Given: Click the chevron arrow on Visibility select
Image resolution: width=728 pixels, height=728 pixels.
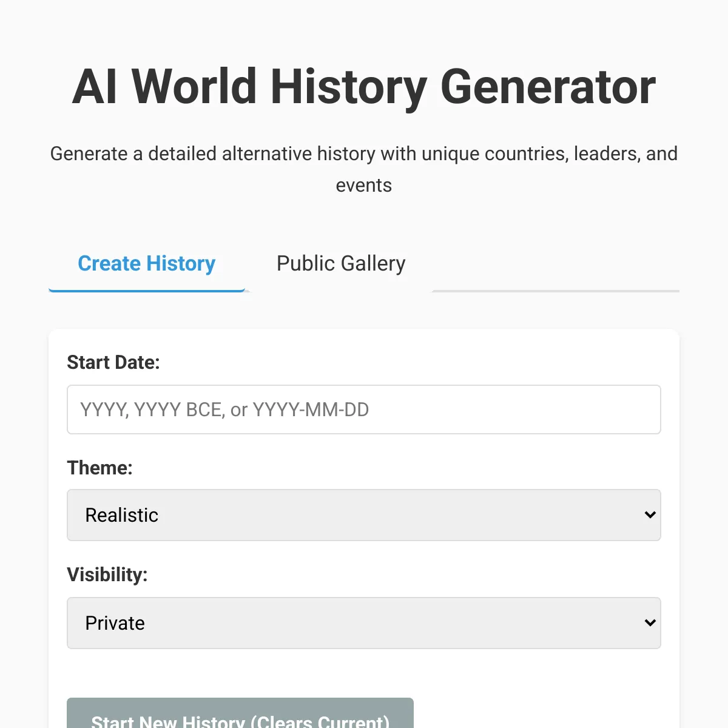Looking at the screenshot, I should 650,623.
